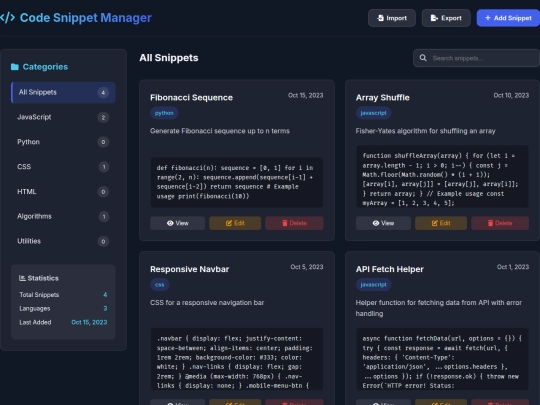Image resolution: width=540 pixels, height=405 pixels.
Task: Click the Array Shuffle card title
Action: tap(383, 97)
